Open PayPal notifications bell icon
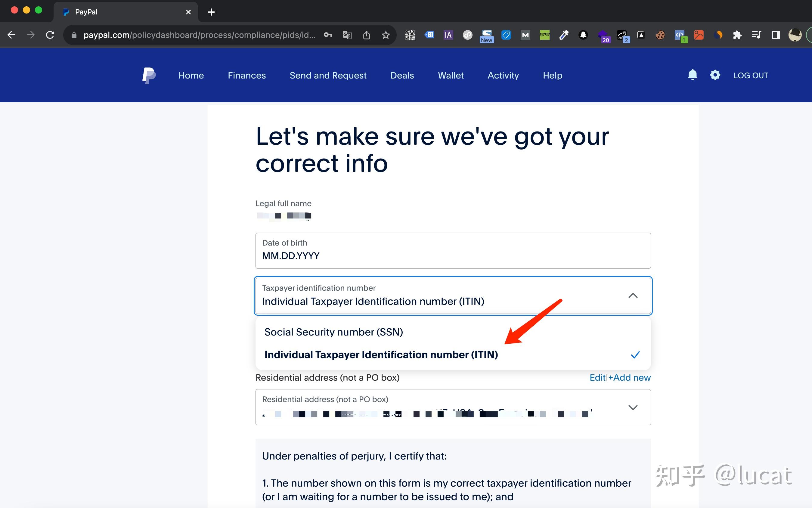 (x=692, y=75)
